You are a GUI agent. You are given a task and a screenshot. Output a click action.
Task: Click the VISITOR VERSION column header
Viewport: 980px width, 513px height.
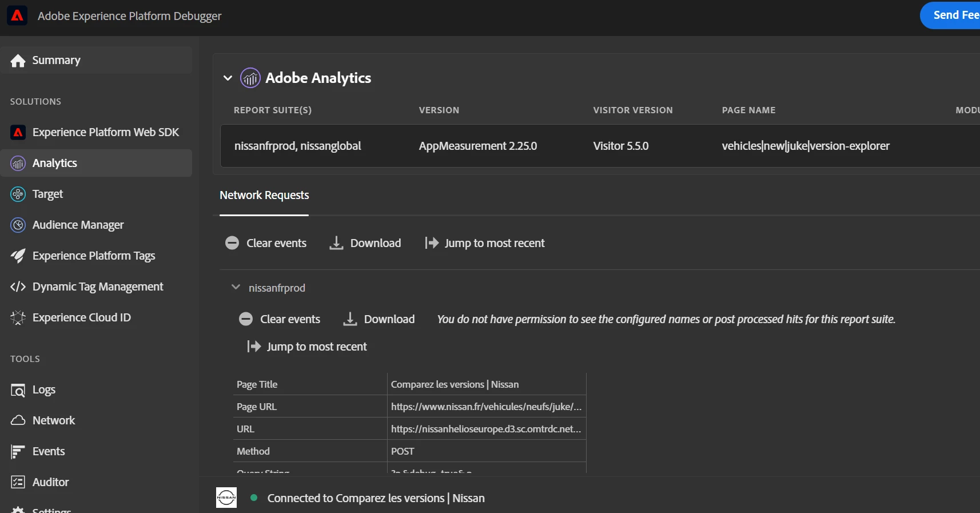pyautogui.click(x=633, y=110)
